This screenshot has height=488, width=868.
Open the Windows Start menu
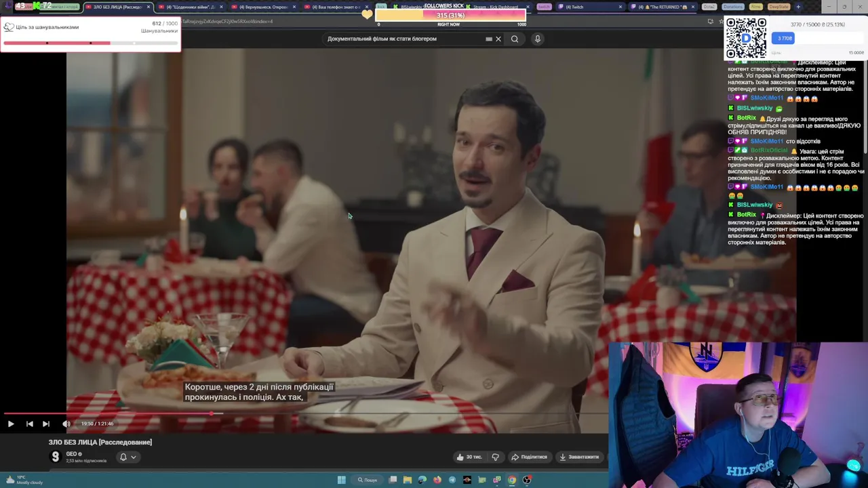pos(341,480)
